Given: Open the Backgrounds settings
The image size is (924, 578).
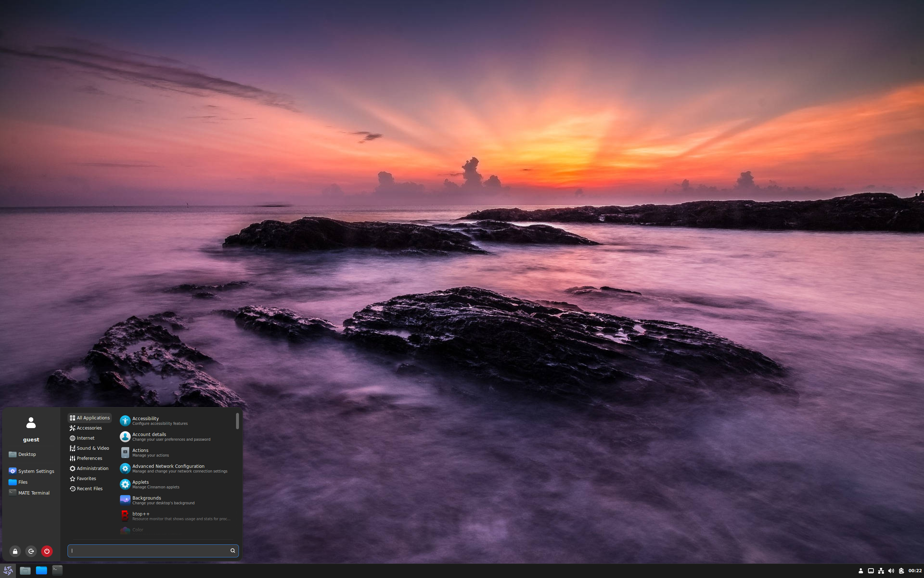Looking at the screenshot, I should [x=176, y=500].
